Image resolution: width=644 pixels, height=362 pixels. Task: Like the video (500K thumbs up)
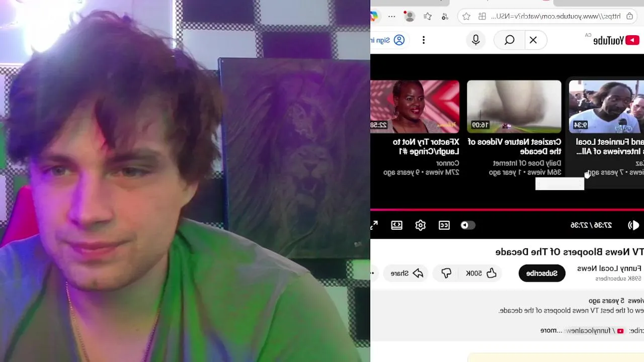point(481,273)
